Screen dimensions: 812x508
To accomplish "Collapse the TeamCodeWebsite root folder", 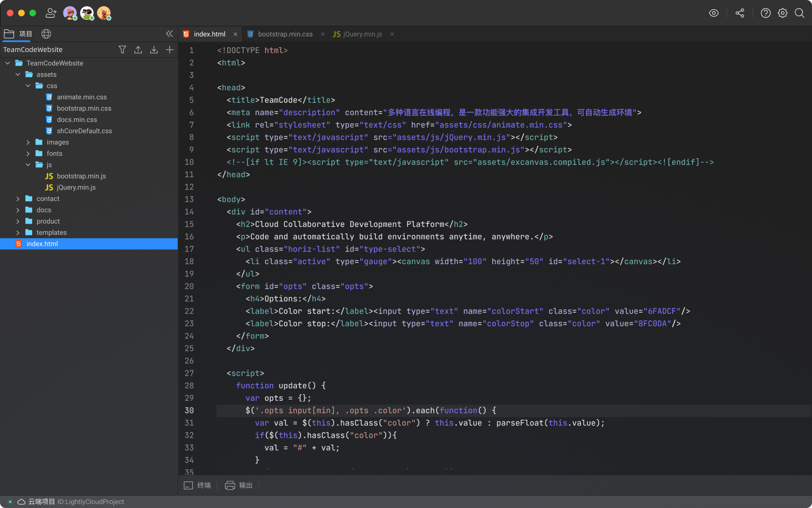I will (x=7, y=63).
